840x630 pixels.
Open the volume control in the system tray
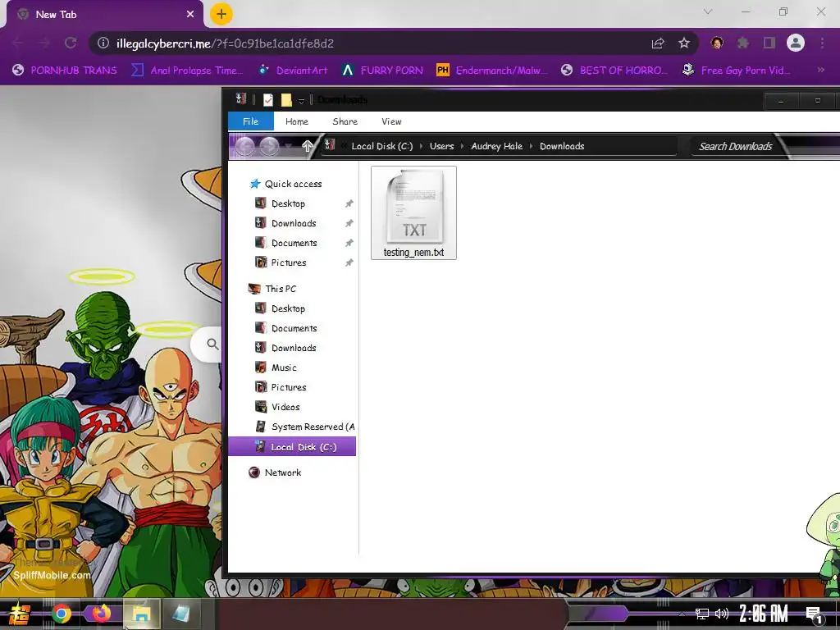coord(722,614)
